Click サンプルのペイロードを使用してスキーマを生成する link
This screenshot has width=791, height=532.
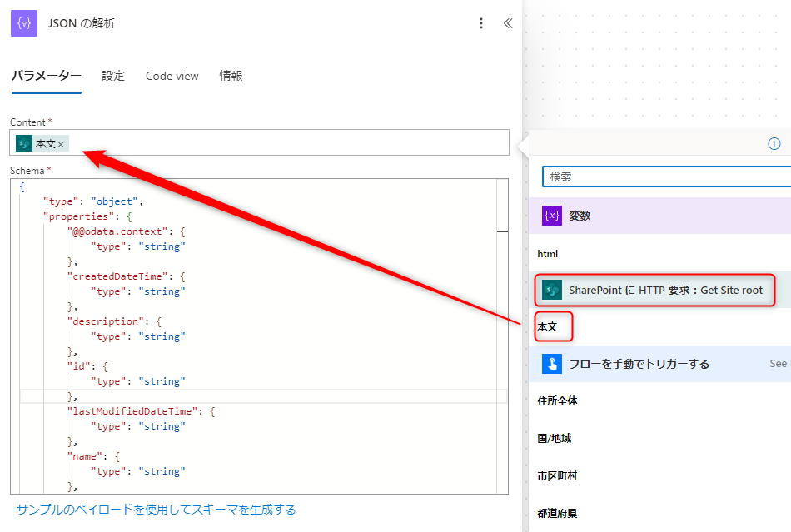[x=157, y=510]
